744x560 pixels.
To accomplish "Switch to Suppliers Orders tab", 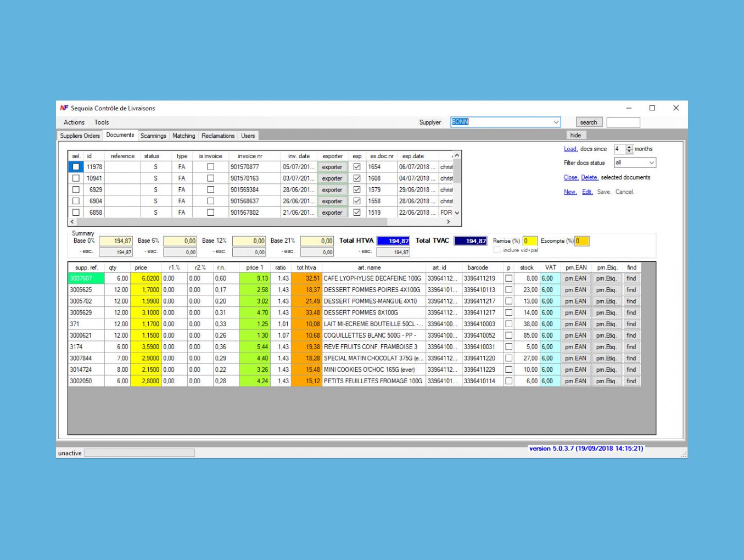I will click(80, 136).
